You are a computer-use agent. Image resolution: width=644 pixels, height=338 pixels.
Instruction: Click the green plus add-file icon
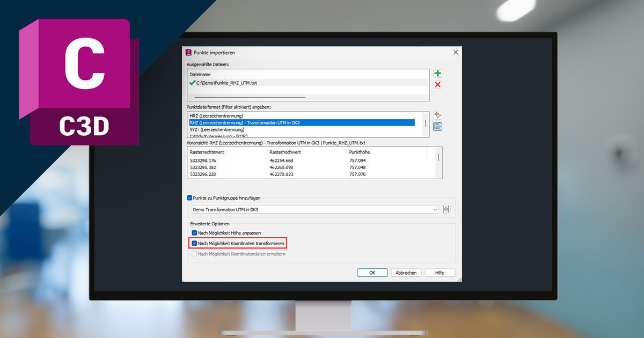[x=438, y=74]
